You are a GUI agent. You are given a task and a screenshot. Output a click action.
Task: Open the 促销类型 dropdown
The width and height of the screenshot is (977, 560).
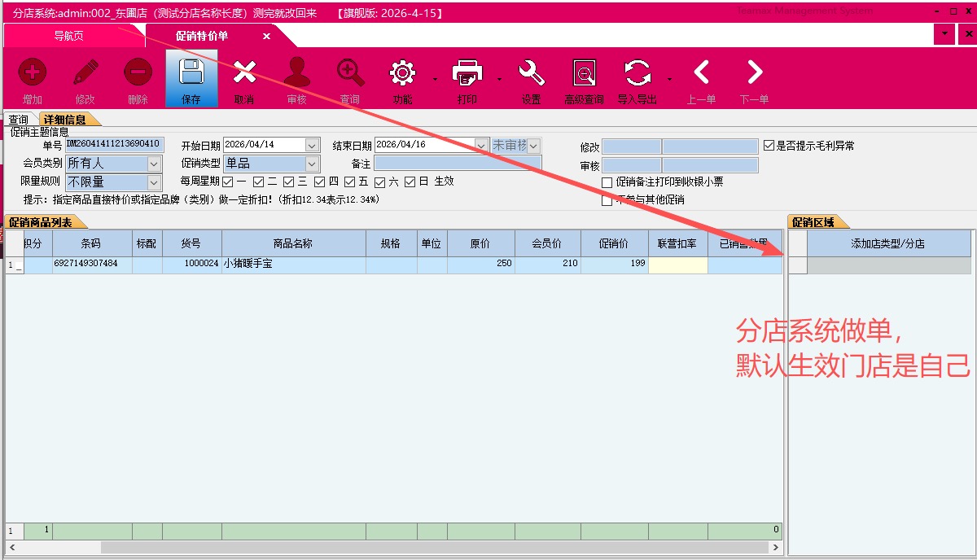312,164
